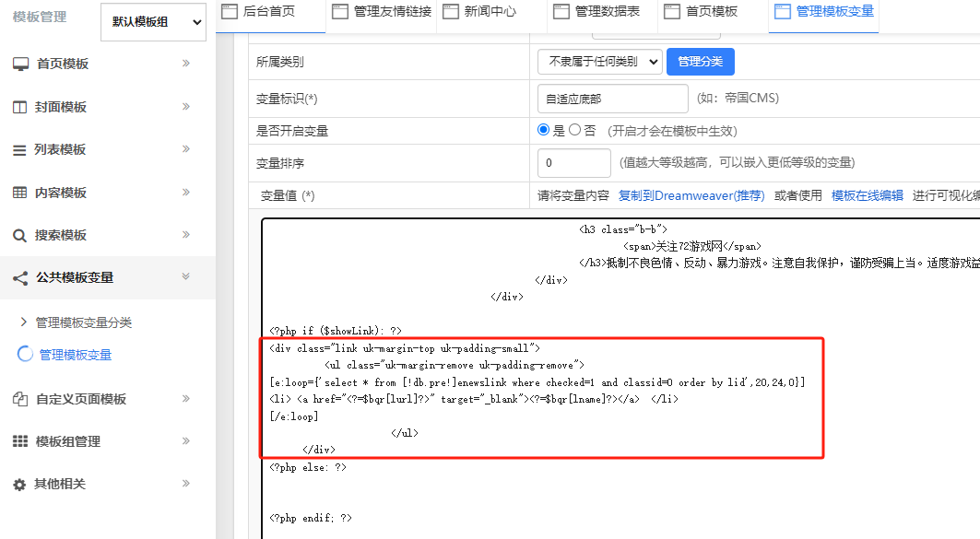Viewport: 980px width, 539px height.
Task: Click window icon on 管理数据表 tab
Action: click(561, 11)
